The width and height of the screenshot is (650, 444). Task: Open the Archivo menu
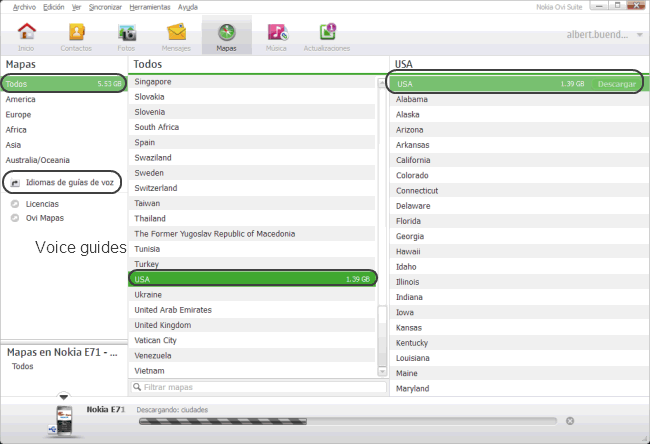pos(24,6)
